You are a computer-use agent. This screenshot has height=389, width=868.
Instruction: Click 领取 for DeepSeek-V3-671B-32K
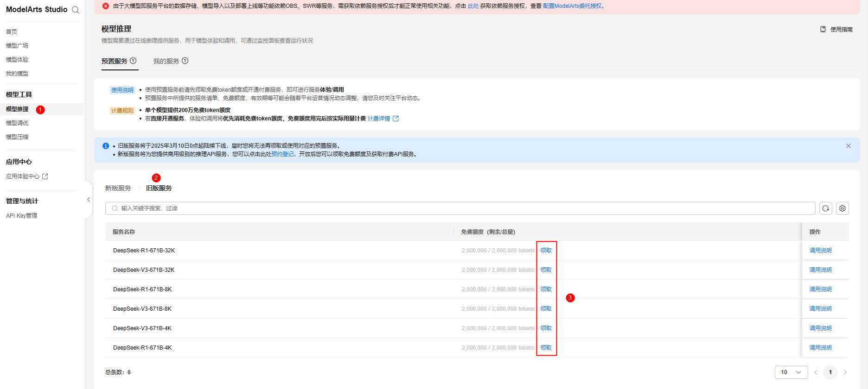tap(546, 270)
